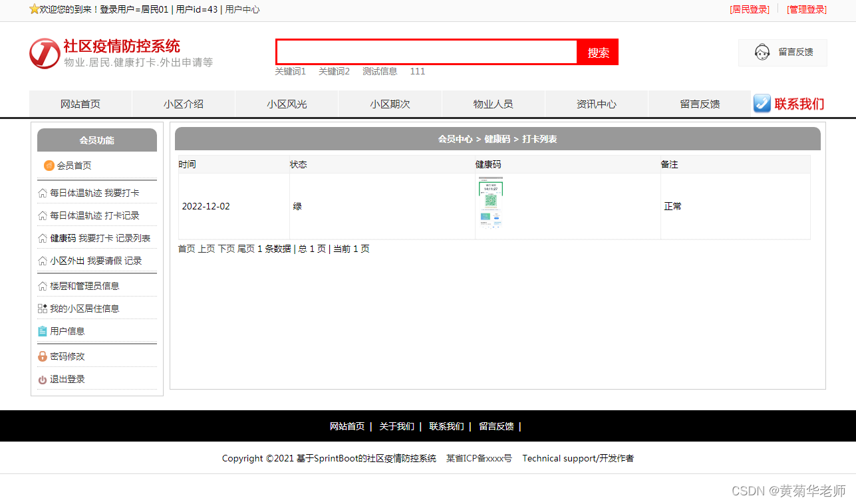The width and height of the screenshot is (856, 504).
Task: Click the house icon beside 健康码 menu item
Action: [43, 239]
